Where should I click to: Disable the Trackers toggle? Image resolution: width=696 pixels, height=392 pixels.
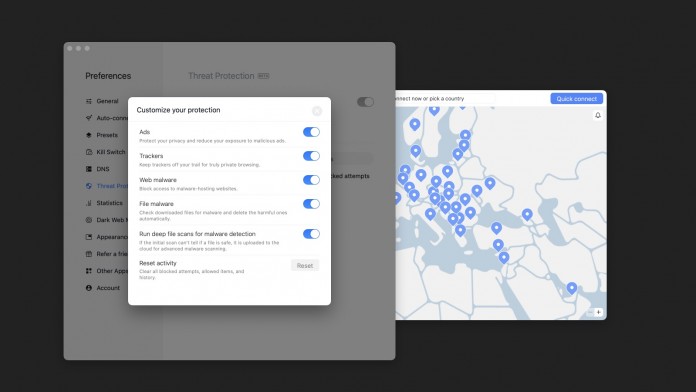[311, 156]
